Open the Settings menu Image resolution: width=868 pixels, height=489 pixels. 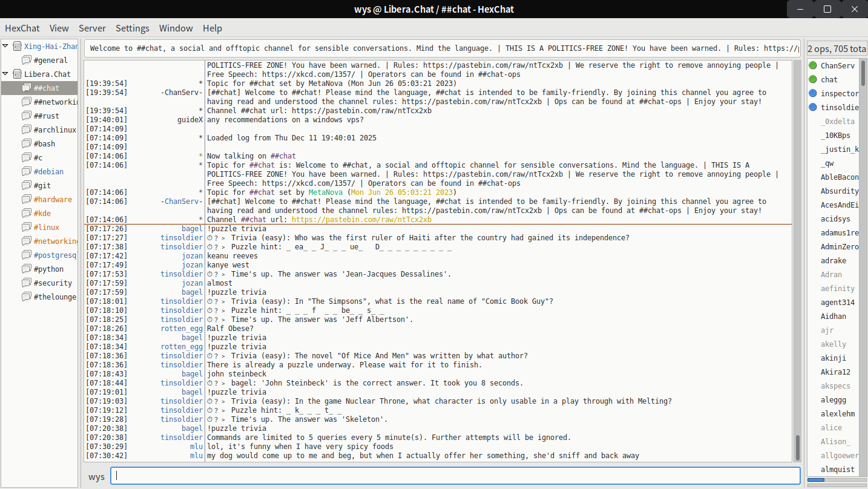click(x=133, y=28)
